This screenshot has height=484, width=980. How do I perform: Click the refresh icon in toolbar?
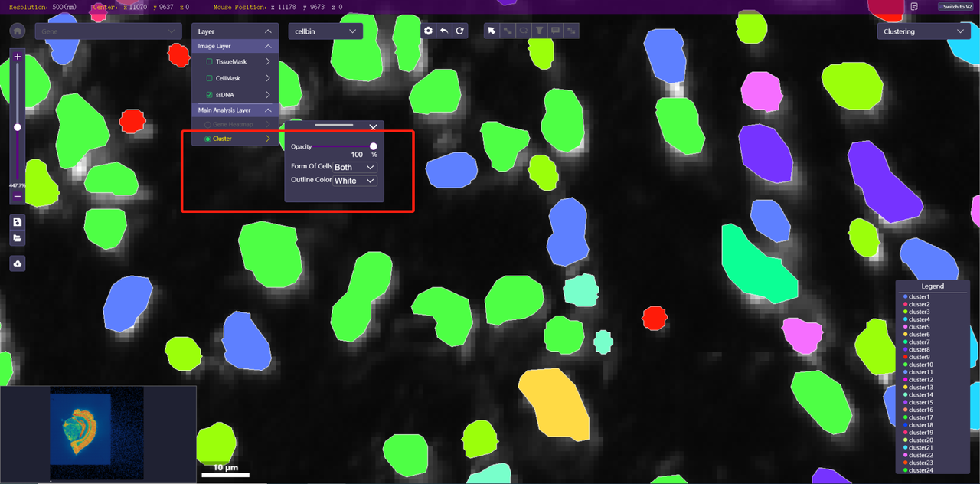(459, 31)
